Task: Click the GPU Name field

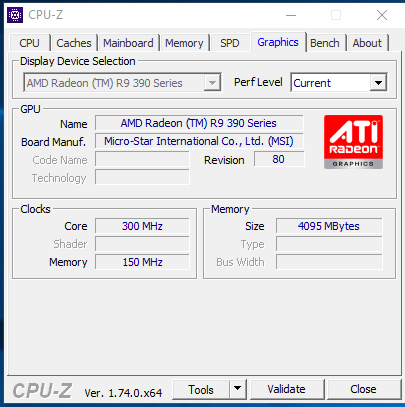Action: (199, 123)
